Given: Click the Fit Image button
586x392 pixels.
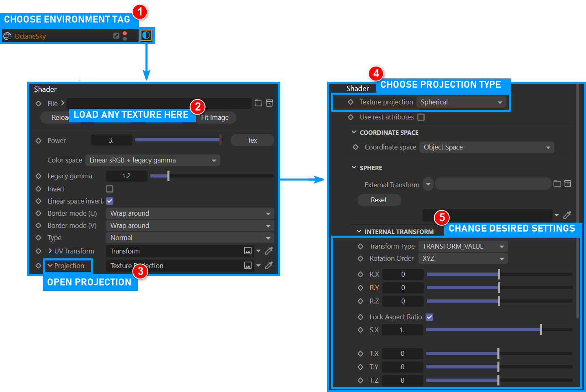Looking at the screenshot, I should tap(215, 118).
